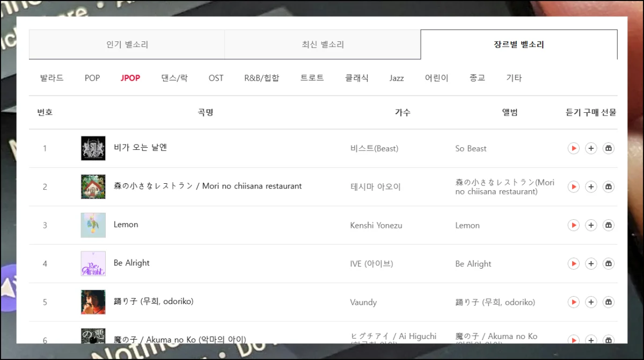
Task: Add 비가 오는 날엔 to purchase
Action: point(591,148)
